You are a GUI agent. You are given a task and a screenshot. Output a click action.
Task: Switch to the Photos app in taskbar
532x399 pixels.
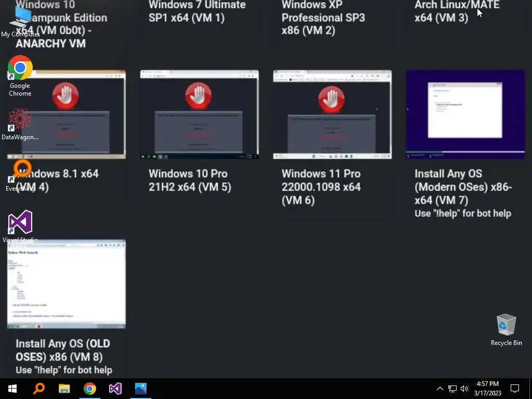coord(140,389)
